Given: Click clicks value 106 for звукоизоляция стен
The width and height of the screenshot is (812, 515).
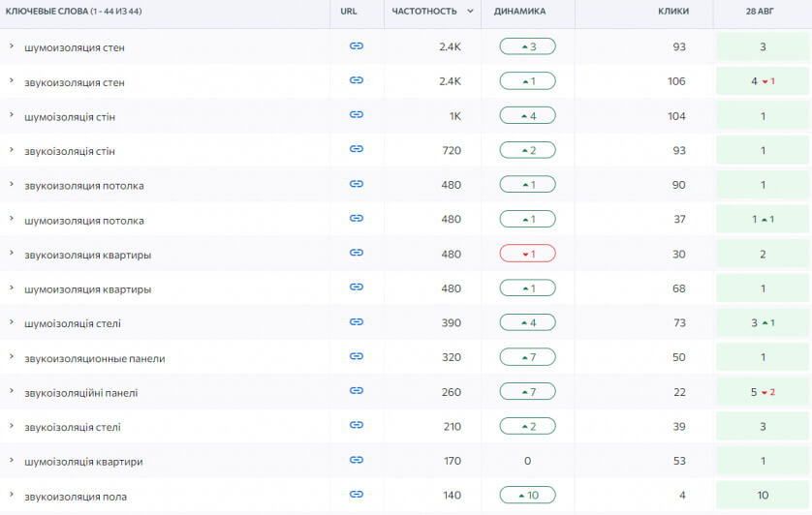Looking at the screenshot, I should pyautogui.click(x=676, y=81).
